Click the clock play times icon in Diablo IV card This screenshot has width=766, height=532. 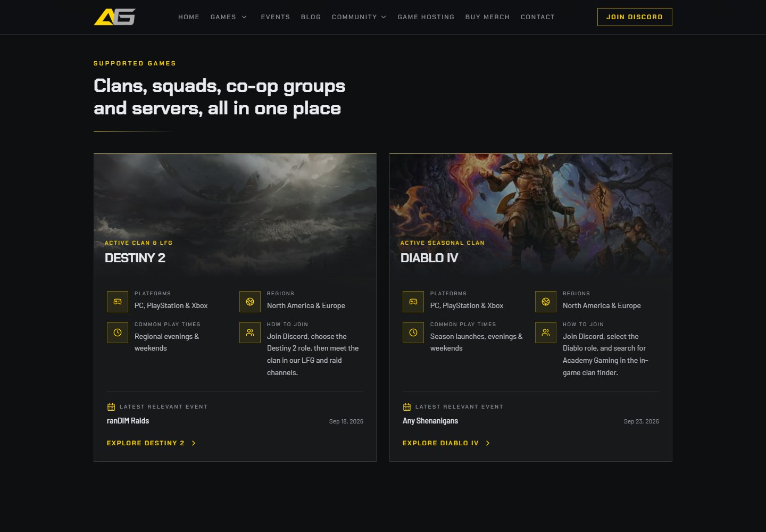[x=413, y=332]
